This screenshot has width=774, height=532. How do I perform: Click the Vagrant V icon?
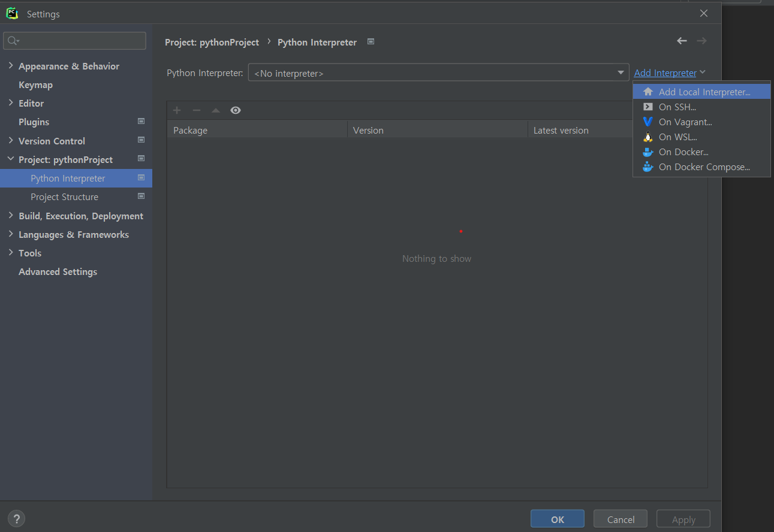pyautogui.click(x=647, y=122)
